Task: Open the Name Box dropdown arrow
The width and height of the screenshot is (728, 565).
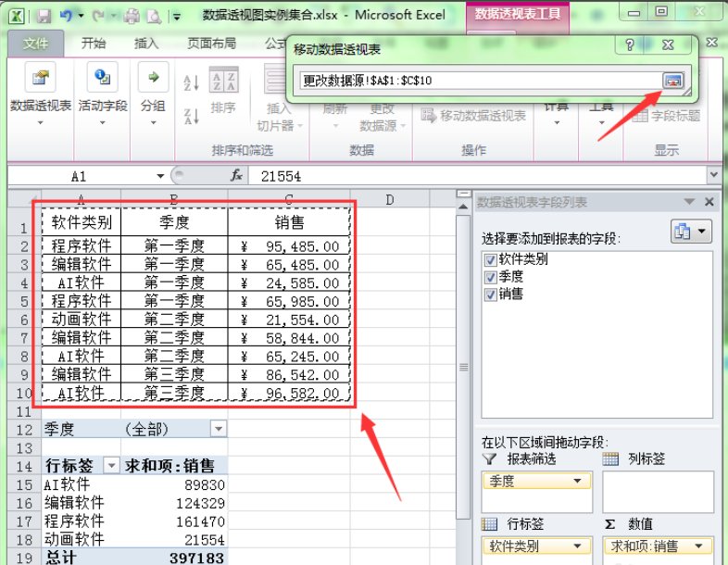Action: pos(160,176)
